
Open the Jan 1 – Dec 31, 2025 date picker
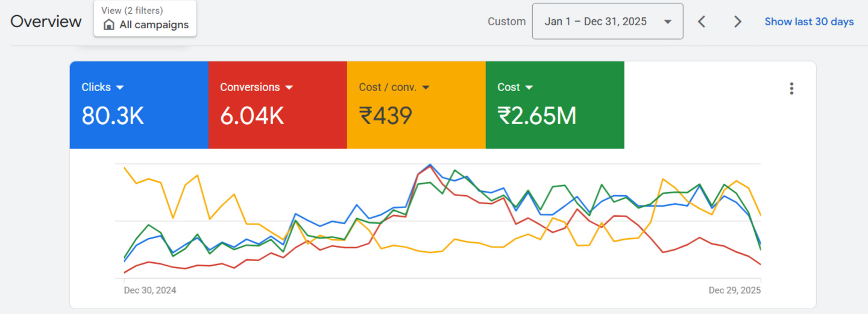pyautogui.click(x=595, y=22)
